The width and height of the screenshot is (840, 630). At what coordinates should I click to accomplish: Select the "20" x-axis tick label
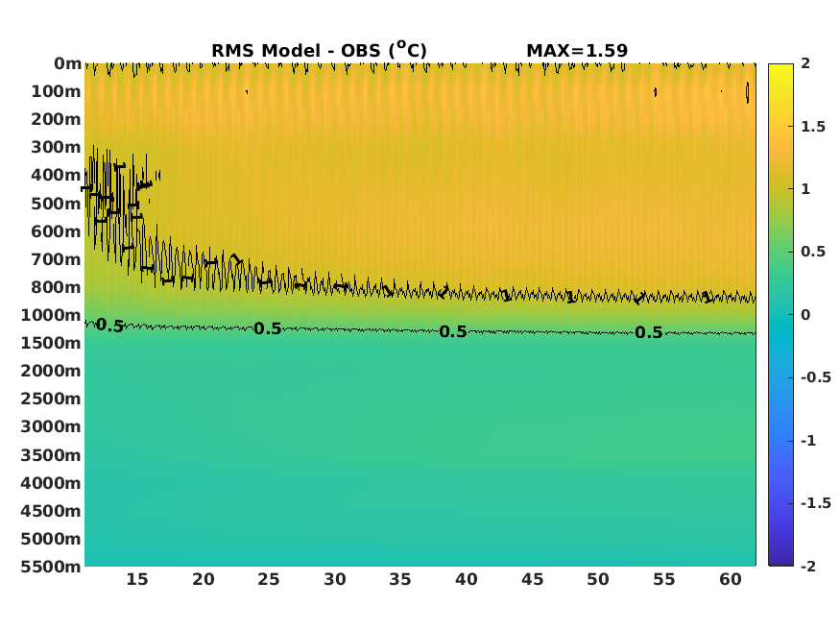pos(204,580)
